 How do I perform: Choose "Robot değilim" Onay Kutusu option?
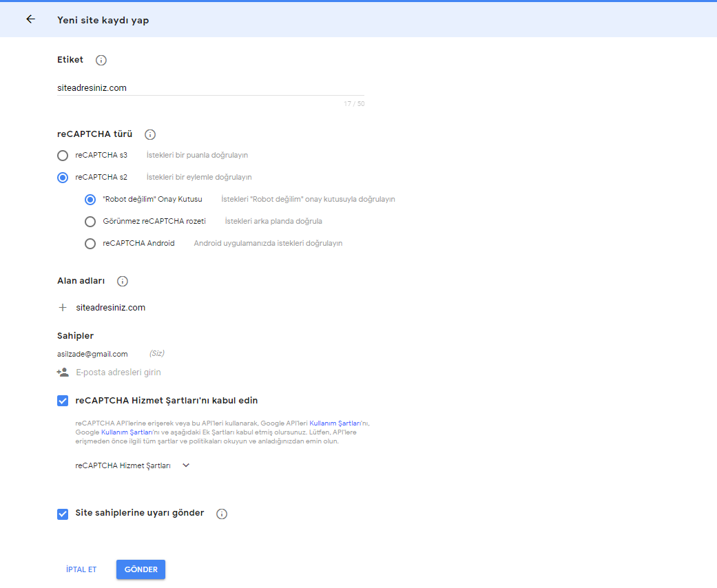pos(90,200)
